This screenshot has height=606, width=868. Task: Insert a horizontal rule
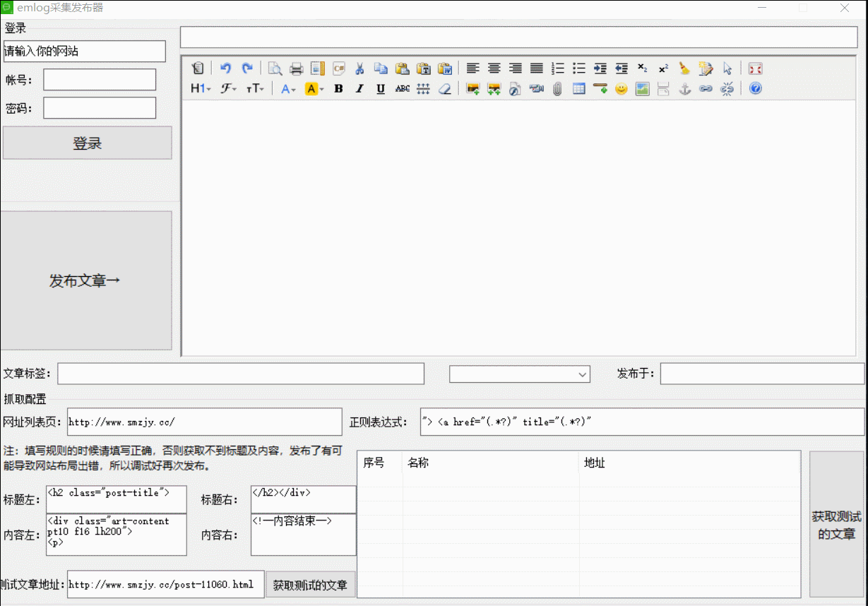pos(600,89)
